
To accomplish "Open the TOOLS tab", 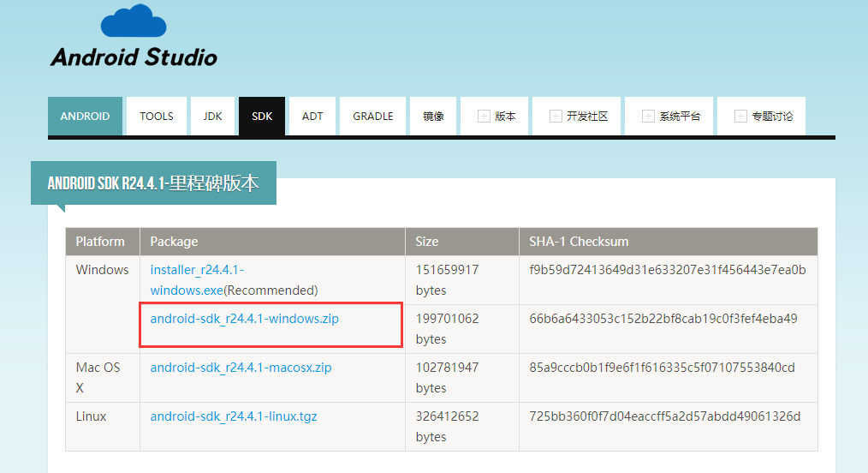I will [156, 116].
